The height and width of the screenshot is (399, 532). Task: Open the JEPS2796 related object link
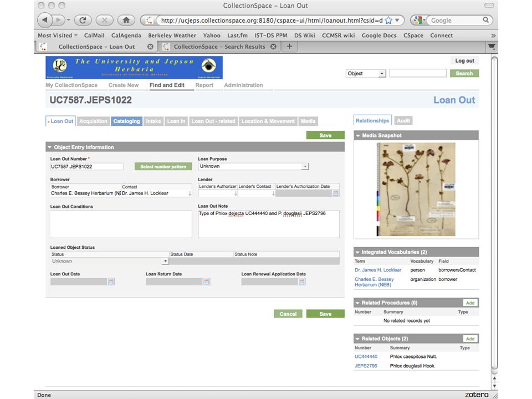(366, 366)
